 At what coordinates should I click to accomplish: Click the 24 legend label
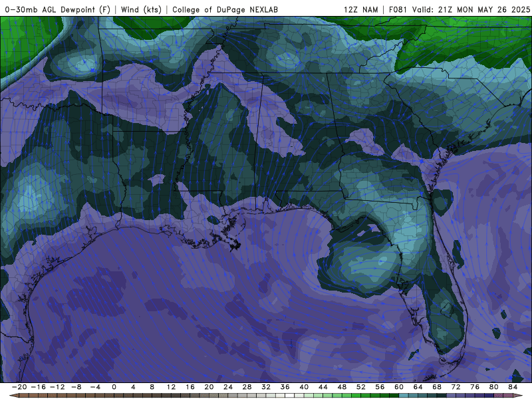coord(228,387)
